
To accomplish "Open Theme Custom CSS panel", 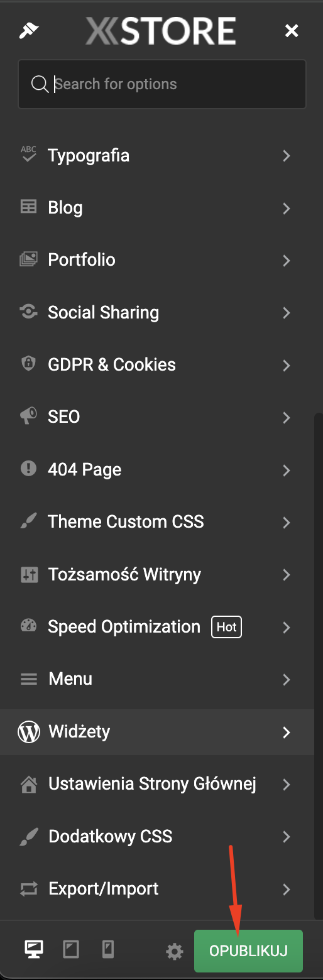I will [x=157, y=522].
